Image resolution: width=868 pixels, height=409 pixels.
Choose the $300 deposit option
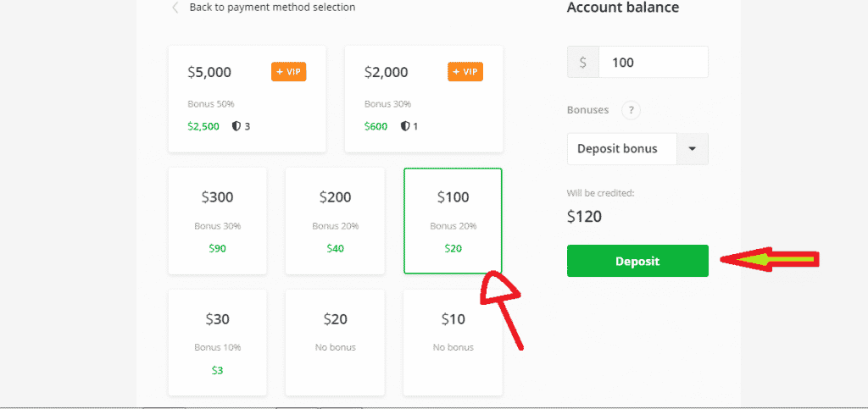point(218,221)
